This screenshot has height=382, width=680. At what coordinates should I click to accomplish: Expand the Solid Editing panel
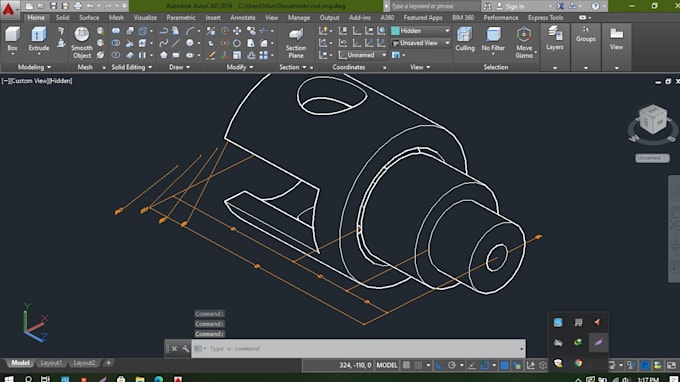coord(132,67)
